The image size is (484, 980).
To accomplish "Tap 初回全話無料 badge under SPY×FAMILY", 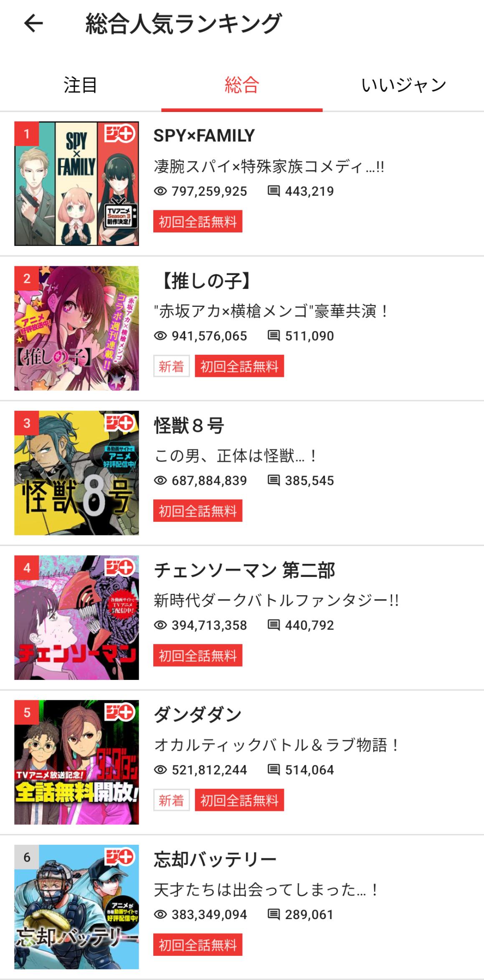I will click(198, 222).
